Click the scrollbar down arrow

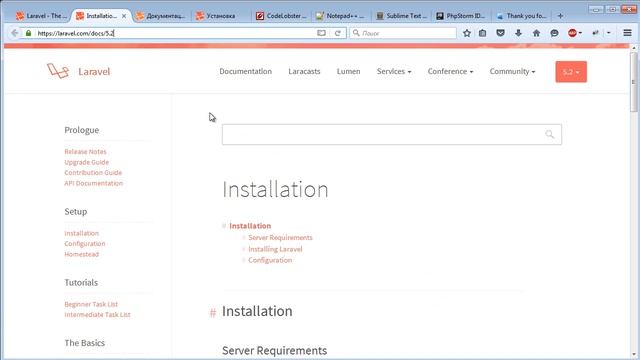633,355
